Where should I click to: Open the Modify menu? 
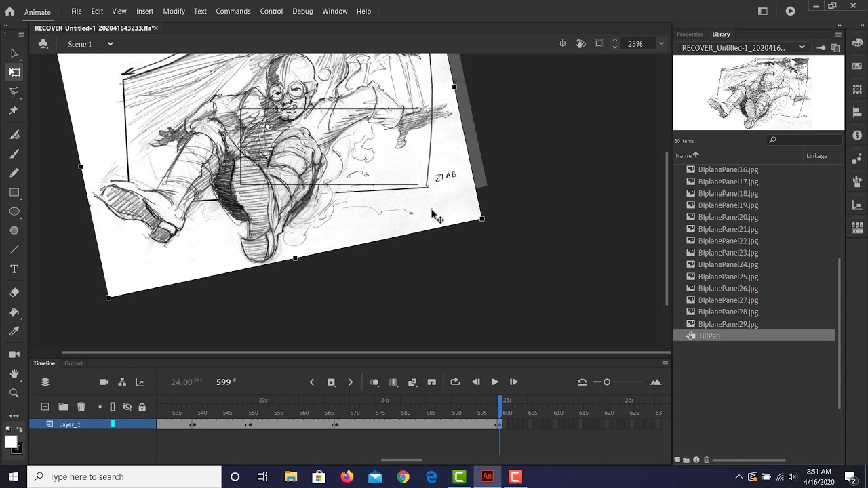(174, 11)
